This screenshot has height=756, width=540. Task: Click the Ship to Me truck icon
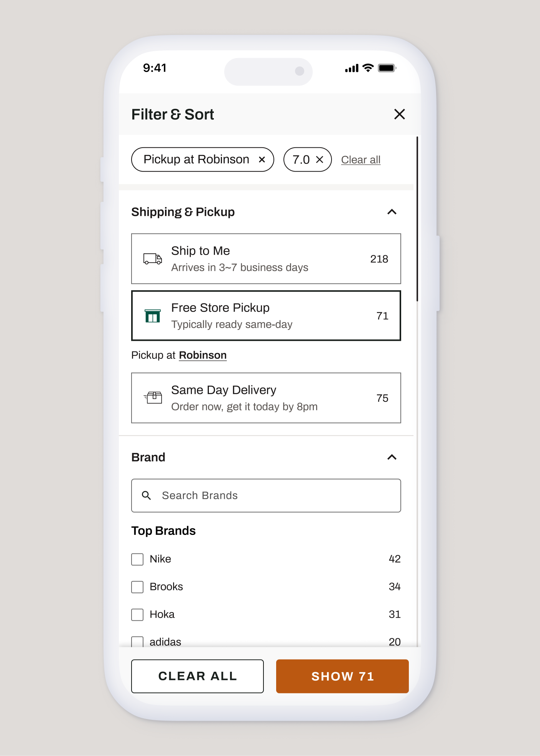(152, 259)
